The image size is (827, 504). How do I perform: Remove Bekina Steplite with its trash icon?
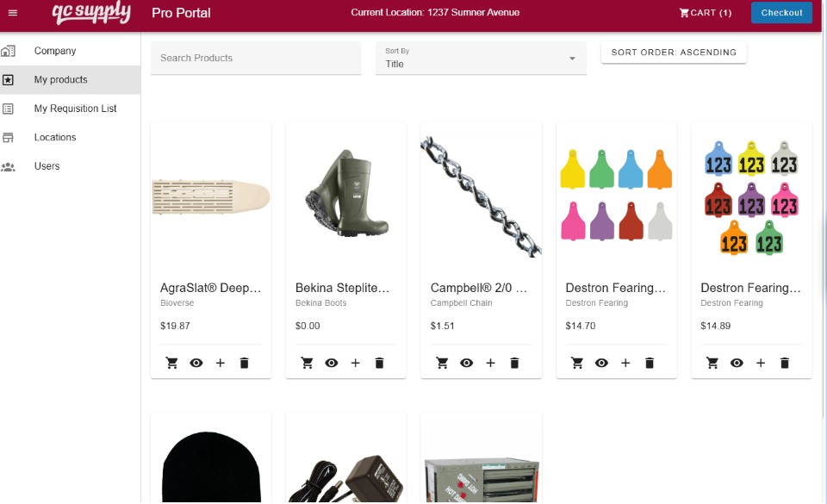(x=379, y=363)
